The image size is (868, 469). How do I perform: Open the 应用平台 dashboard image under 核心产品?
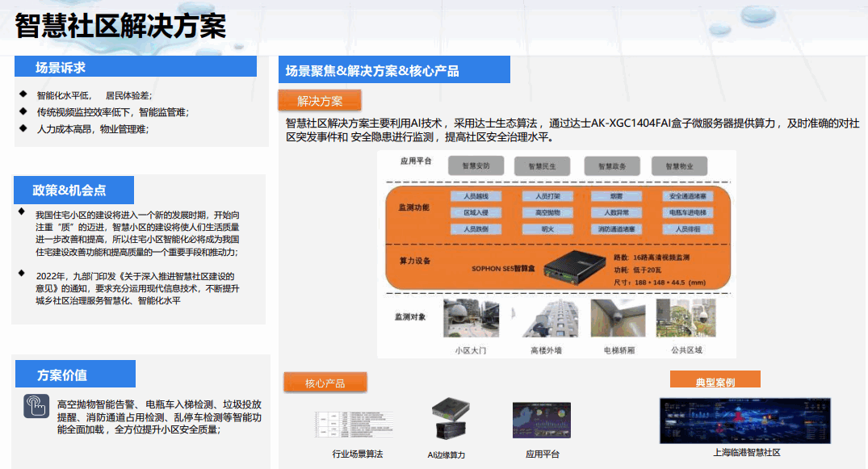(541, 421)
